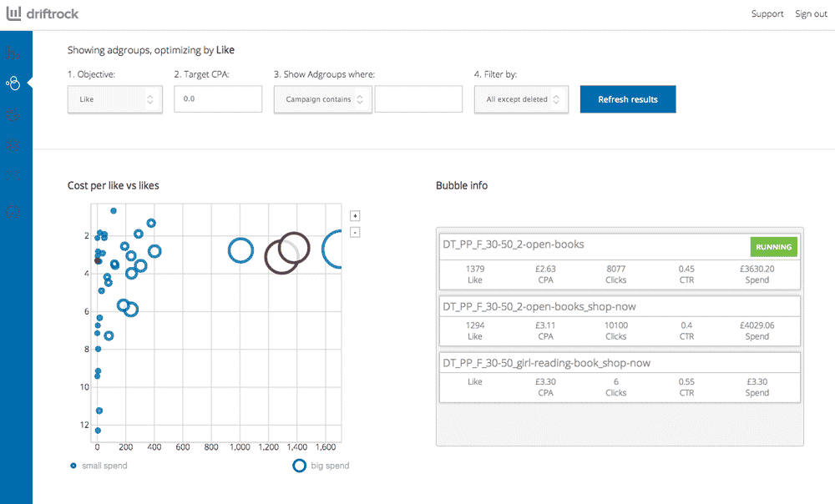Screen dimensions: 835x504
Task: Select the DT_PP_F_30-50_girl-reading-book_shop-now row
Action: [618, 363]
